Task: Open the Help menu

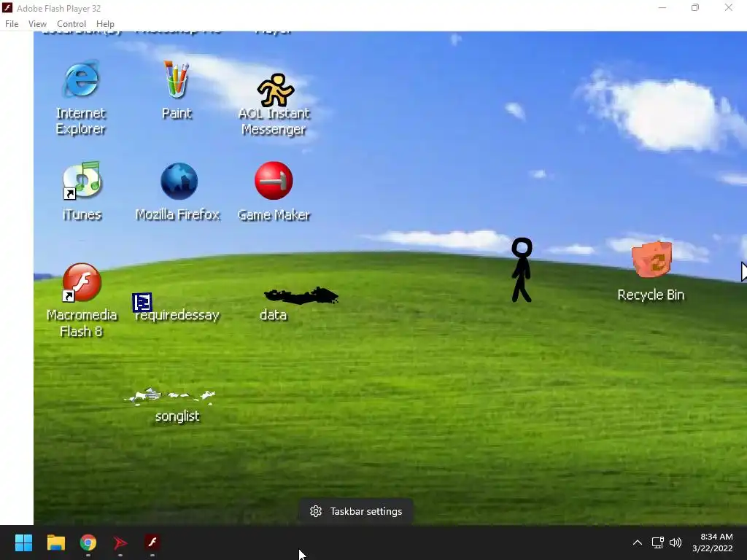Action: pyautogui.click(x=105, y=24)
